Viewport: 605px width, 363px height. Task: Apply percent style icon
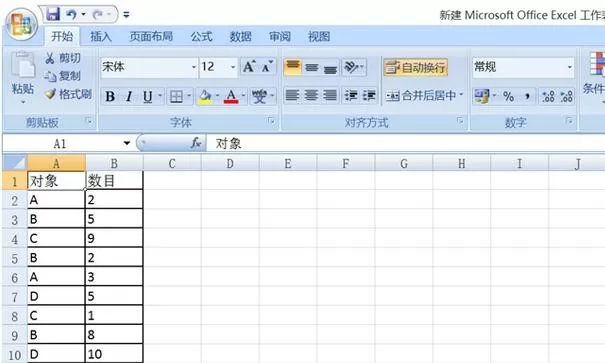point(509,96)
